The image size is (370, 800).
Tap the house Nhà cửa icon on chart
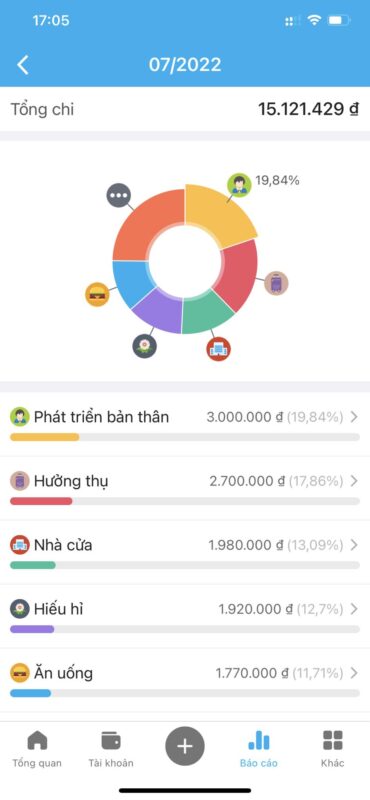[218, 349]
